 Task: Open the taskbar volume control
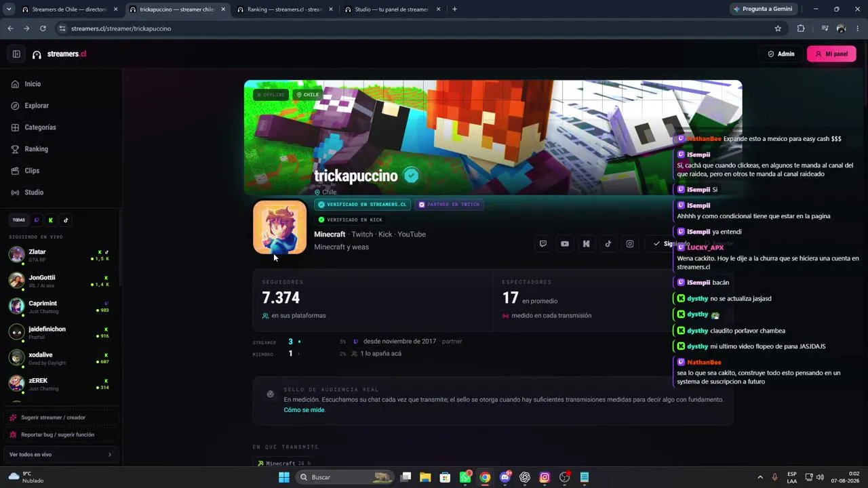tap(820, 477)
